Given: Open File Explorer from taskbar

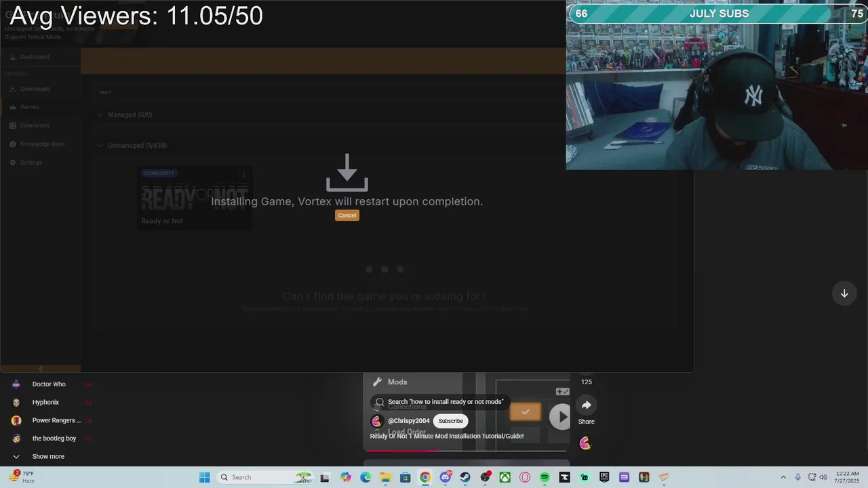Looking at the screenshot, I should (x=385, y=478).
